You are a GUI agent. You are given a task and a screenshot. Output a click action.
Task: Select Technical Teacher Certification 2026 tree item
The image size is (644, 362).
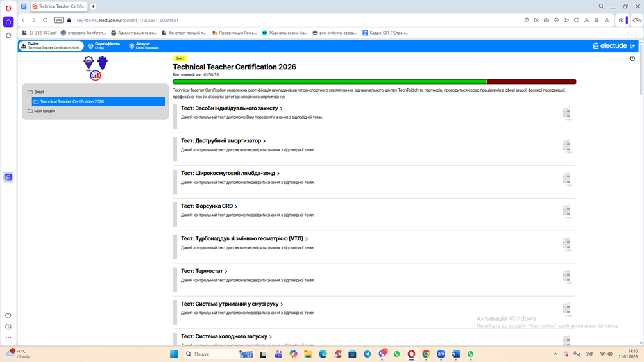pos(71,101)
